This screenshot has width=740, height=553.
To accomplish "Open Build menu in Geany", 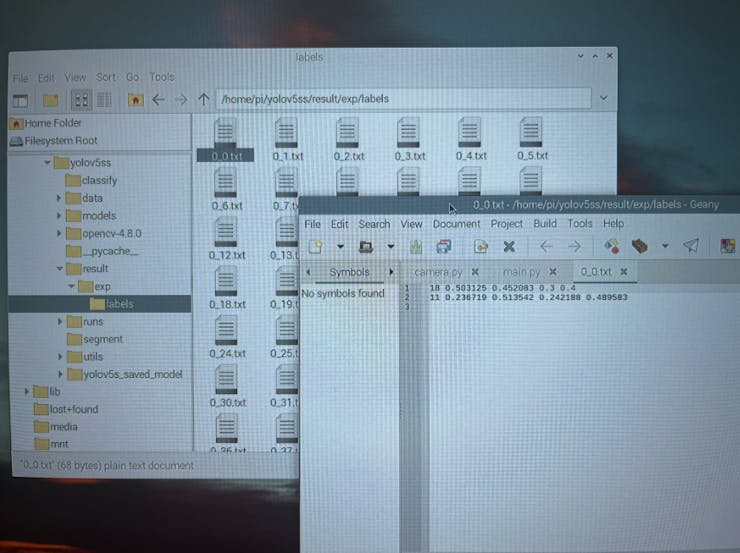I will click(545, 223).
